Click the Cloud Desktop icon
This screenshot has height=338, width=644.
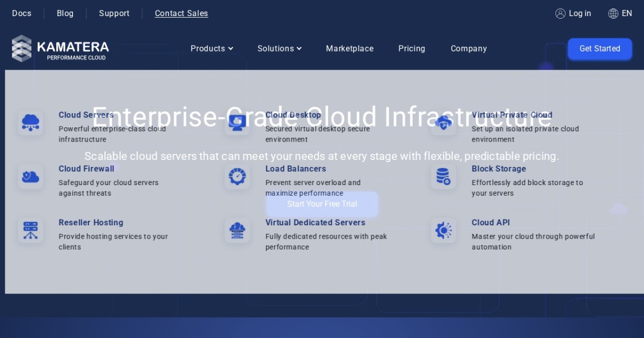tap(237, 123)
